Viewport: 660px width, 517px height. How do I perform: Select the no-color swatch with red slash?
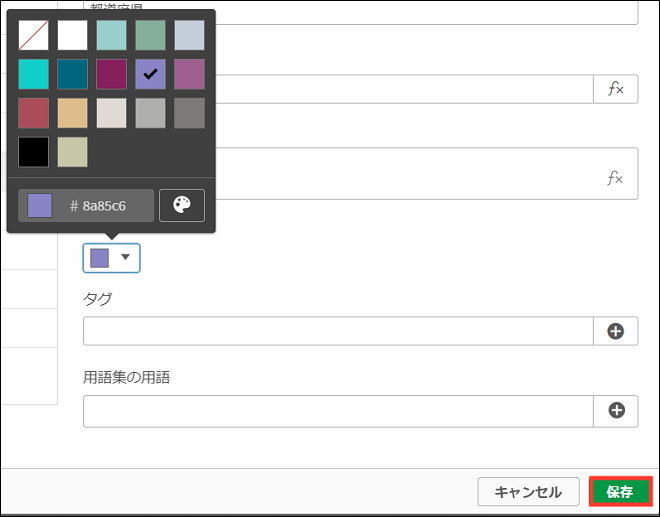(33, 35)
